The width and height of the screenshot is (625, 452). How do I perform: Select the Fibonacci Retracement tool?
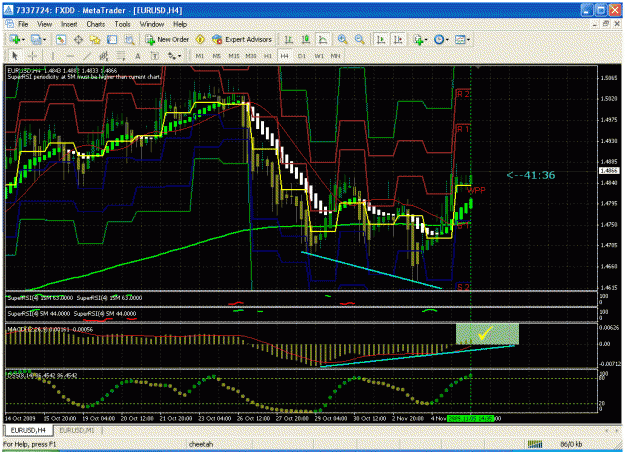tap(121, 56)
